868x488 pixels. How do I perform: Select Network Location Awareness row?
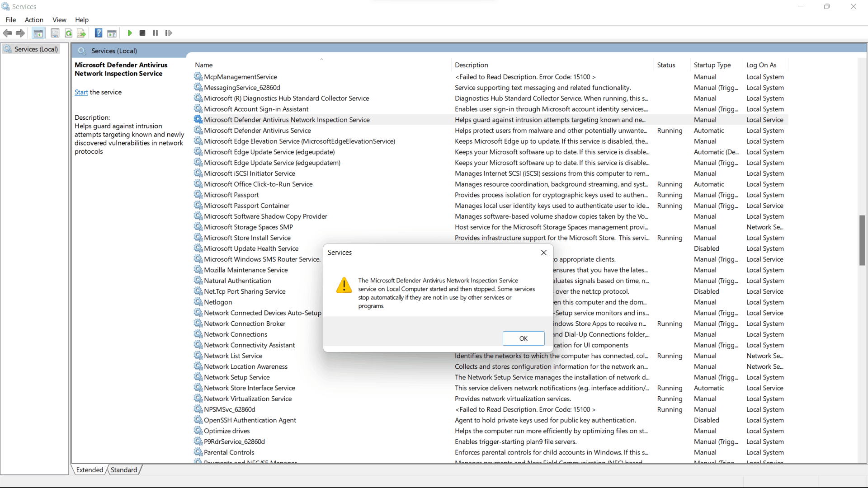tap(491, 366)
